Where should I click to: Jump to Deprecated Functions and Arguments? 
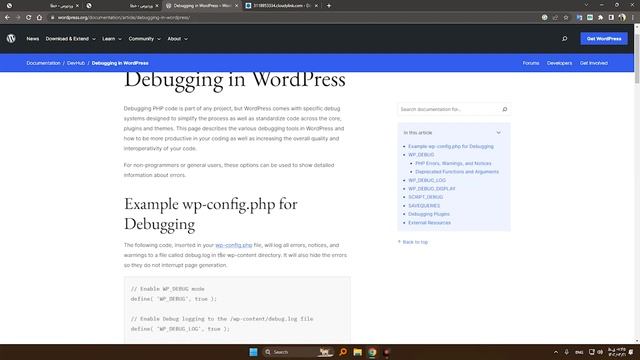point(457,172)
